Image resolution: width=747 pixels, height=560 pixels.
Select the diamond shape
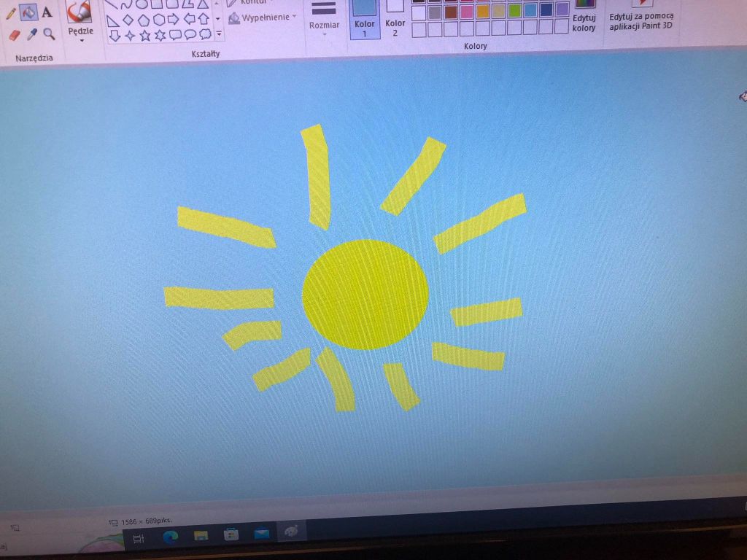point(128,20)
